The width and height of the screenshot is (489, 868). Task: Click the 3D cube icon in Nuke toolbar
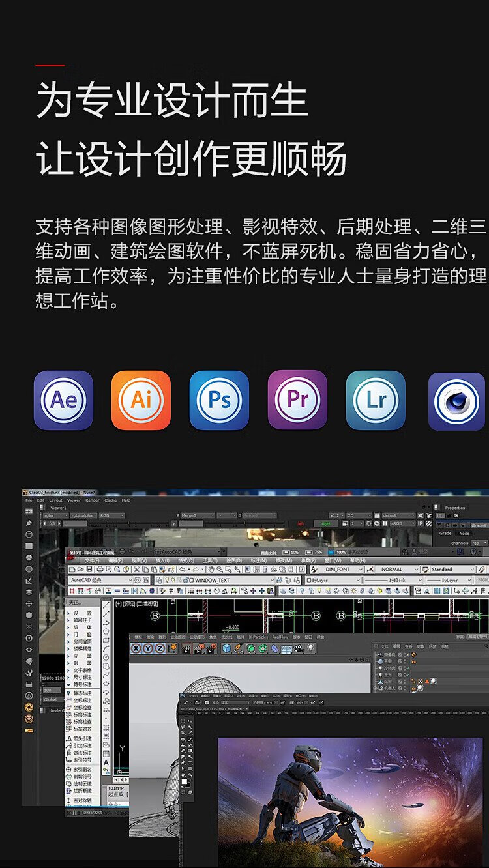pos(29,615)
